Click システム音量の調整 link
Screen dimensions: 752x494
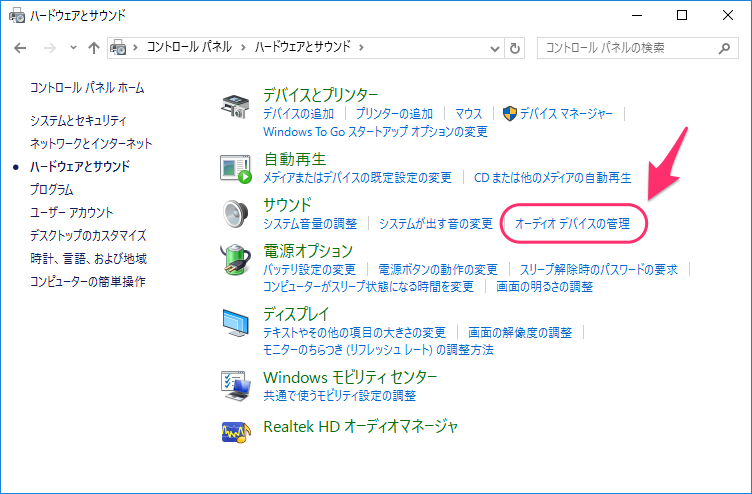coord(310,224)
